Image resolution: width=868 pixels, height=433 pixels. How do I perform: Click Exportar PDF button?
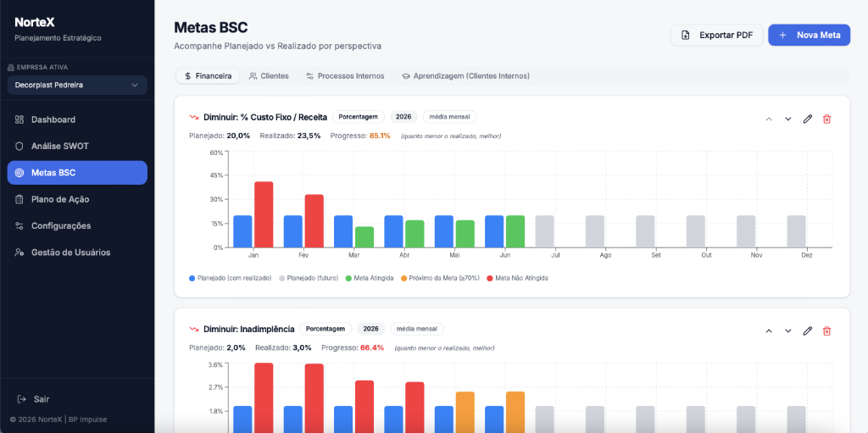(717, 35)
